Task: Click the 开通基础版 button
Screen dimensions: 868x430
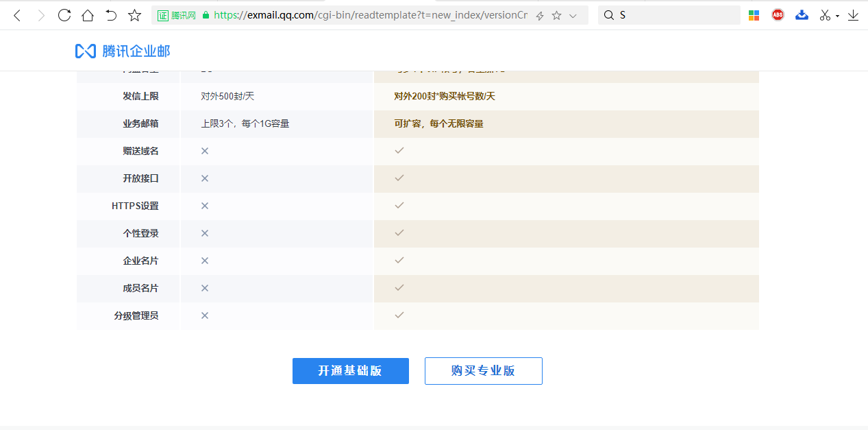Action: [x=350, y=370]
